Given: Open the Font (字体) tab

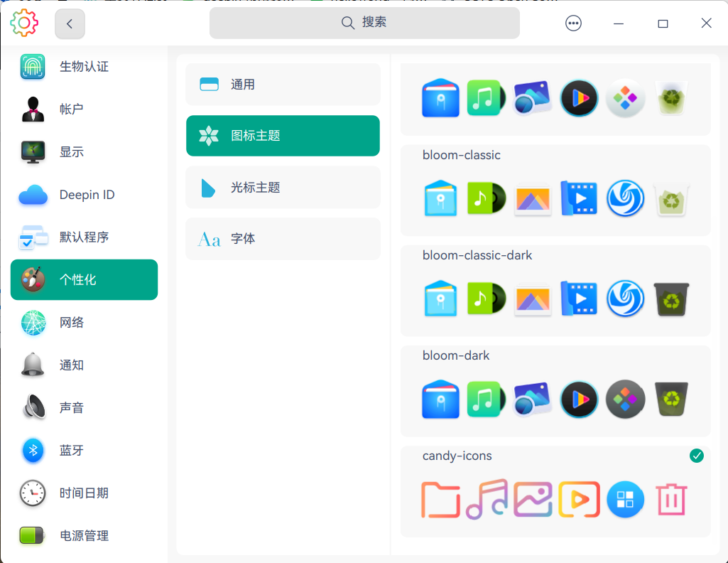Looking at the screenshot, I should (x=283, y=239).
